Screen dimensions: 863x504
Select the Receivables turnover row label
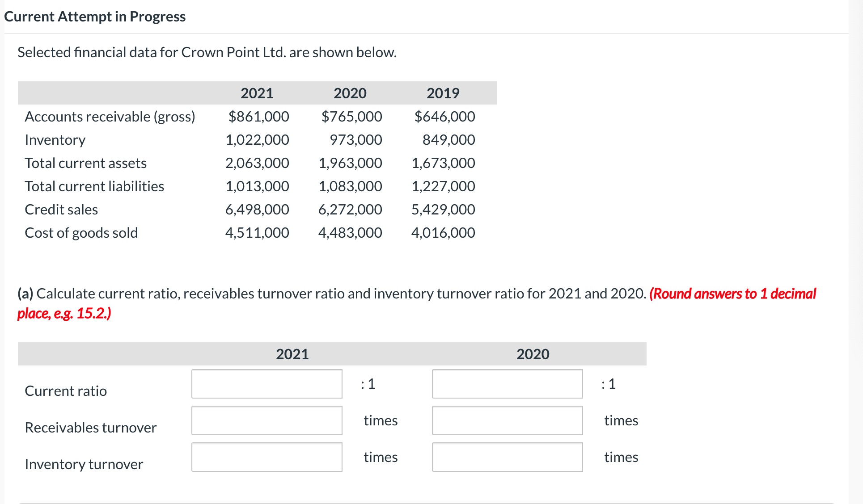[90, 427]
